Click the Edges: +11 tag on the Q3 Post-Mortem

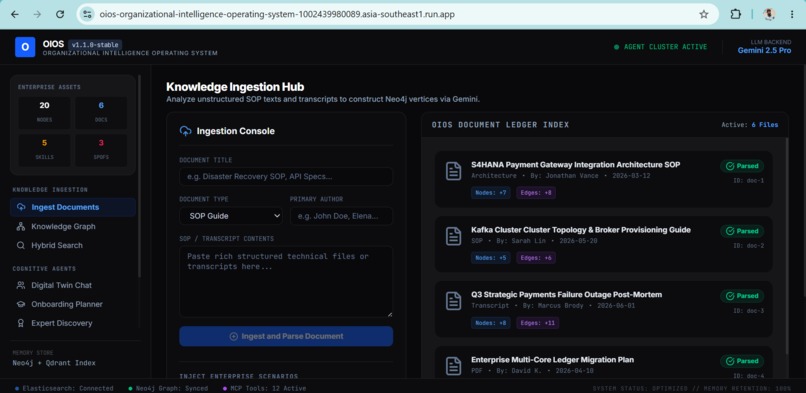538,323
